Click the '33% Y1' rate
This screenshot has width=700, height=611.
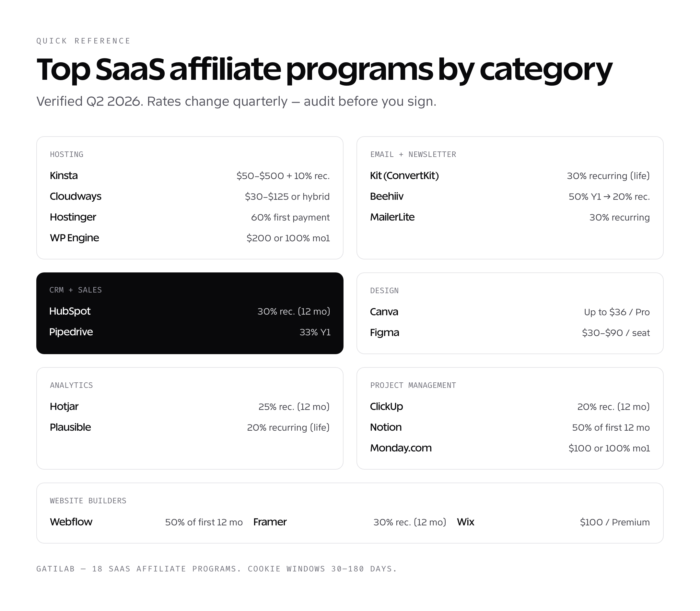tap(315, 332)
